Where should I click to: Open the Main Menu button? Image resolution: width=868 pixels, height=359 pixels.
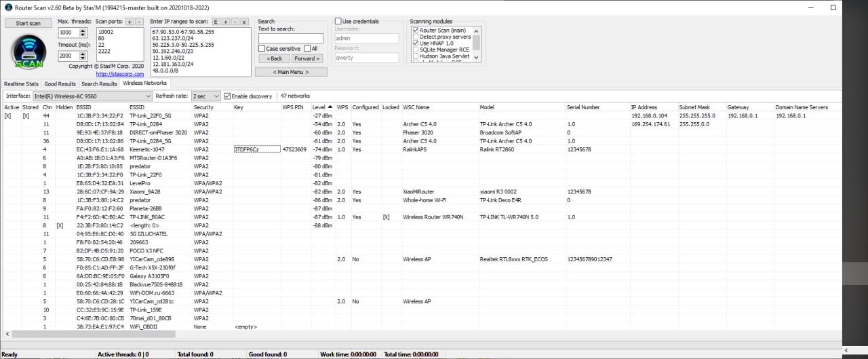point(290,72)
